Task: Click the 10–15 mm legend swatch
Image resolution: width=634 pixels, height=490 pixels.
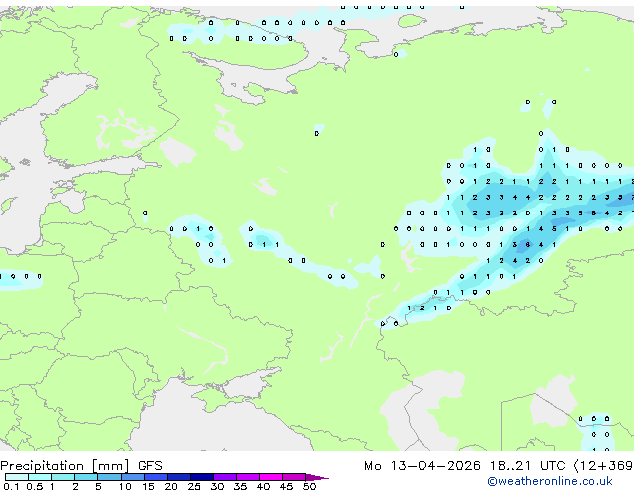Action: [132, 477]
